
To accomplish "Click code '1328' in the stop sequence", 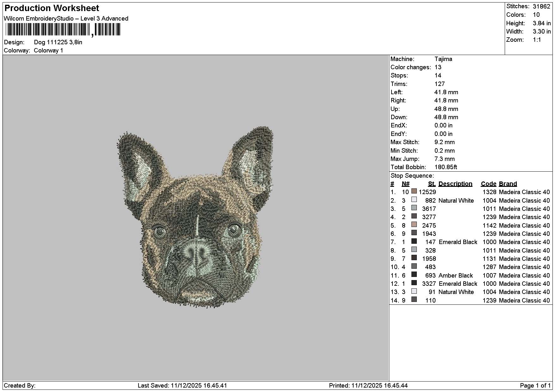I will 490,192.
